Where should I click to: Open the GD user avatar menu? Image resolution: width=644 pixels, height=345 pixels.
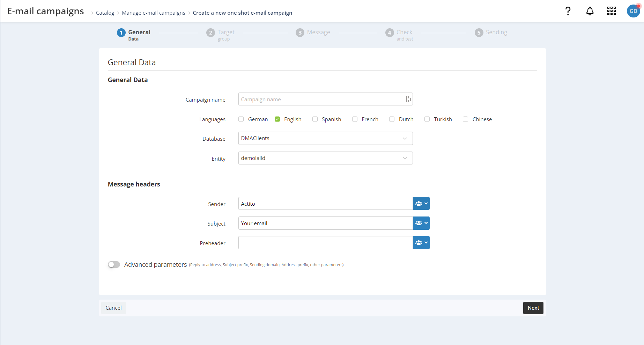(634, 11)
